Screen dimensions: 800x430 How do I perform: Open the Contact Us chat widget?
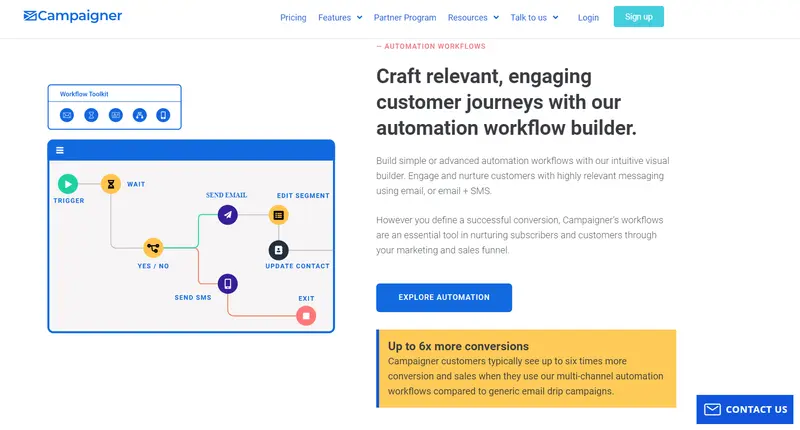coord(747,409)
